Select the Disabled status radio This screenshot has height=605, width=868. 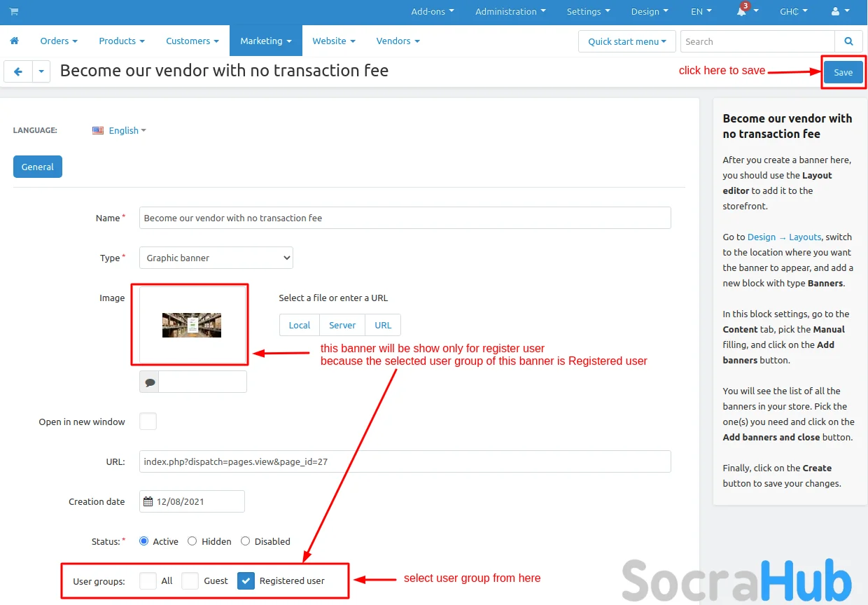click(x=246, y=541)
